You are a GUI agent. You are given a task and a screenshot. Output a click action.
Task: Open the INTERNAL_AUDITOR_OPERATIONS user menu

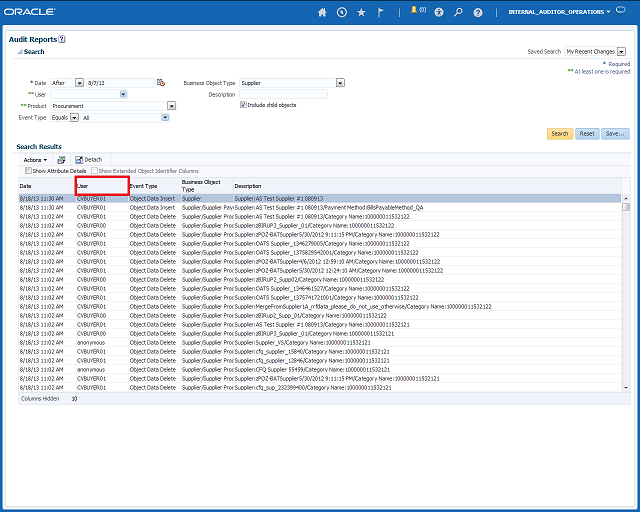point(559,12)
